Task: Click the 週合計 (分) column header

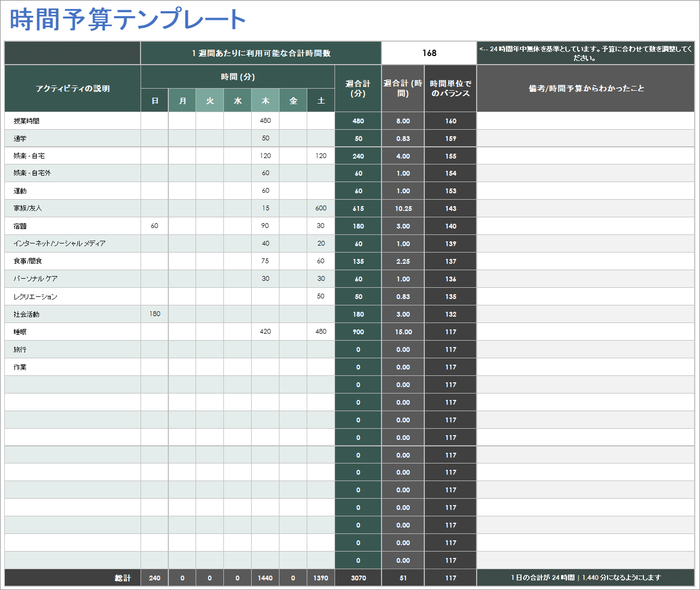Action: [358, 89]
